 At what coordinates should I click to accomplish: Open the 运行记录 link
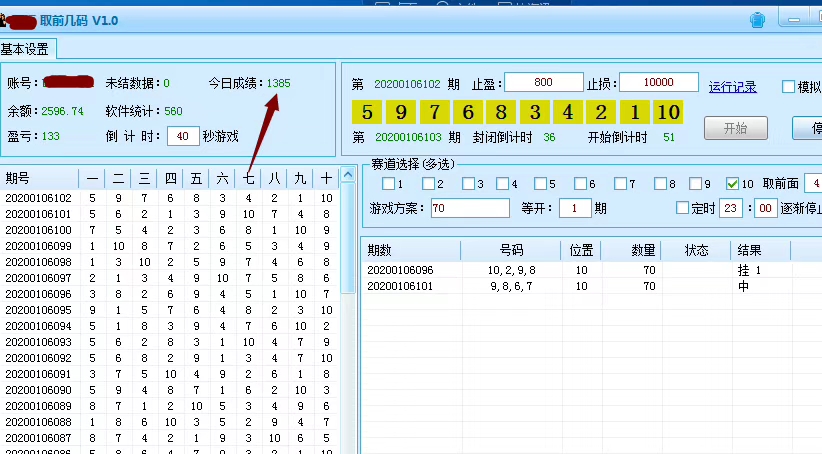click(x=732, y=87)
